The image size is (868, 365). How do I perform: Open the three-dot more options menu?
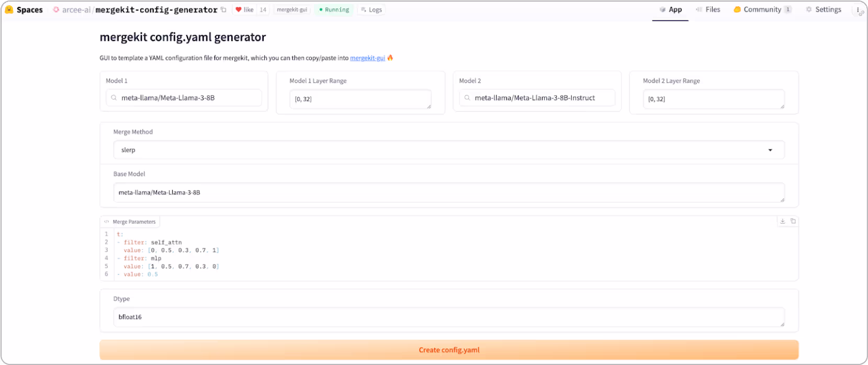pos(858,9)
